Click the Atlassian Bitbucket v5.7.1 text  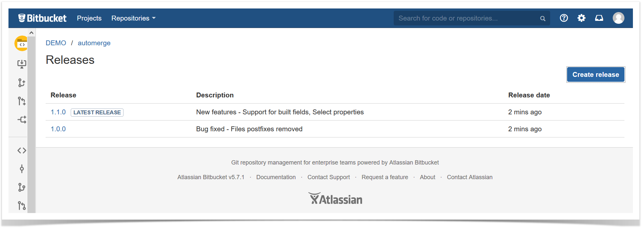coord(211,177)
